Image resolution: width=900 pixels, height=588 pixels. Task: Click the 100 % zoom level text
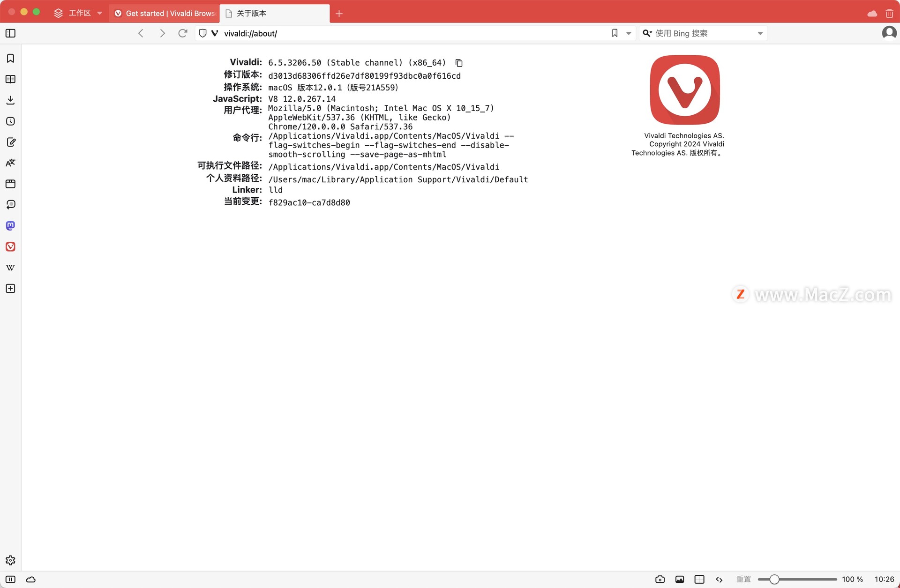pyautogui.click(x=852, y=580)
